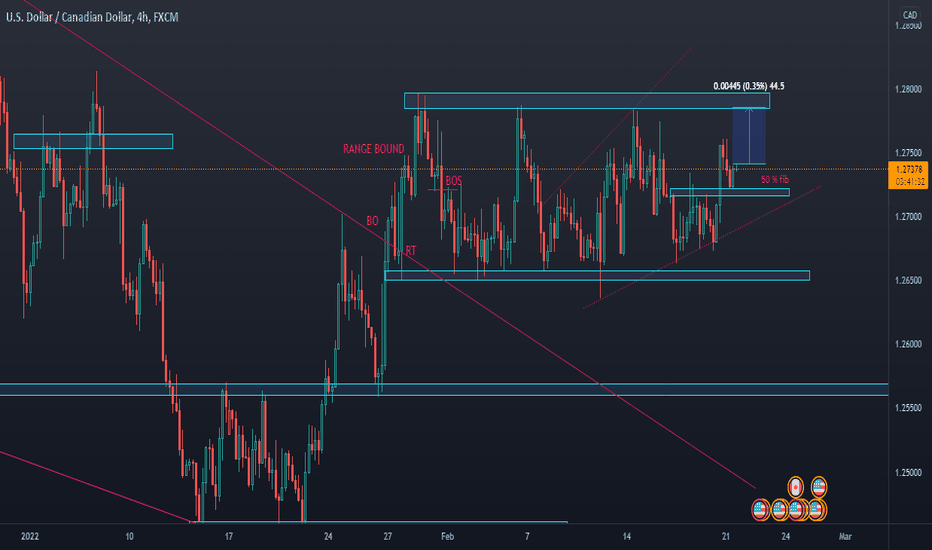Open the upper US flag event icon
Viewport: 932px width, 550px height.
click(x=819, y=488)
